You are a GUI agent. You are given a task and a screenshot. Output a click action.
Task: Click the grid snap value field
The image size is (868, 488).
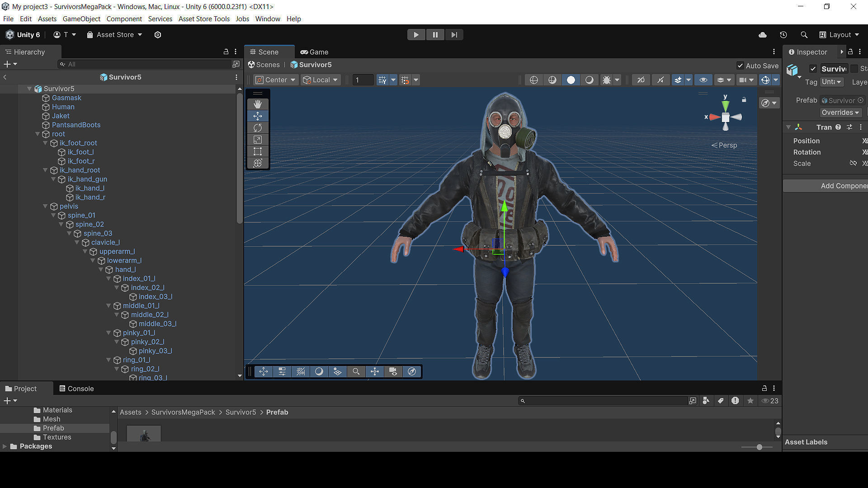point(363,80)
